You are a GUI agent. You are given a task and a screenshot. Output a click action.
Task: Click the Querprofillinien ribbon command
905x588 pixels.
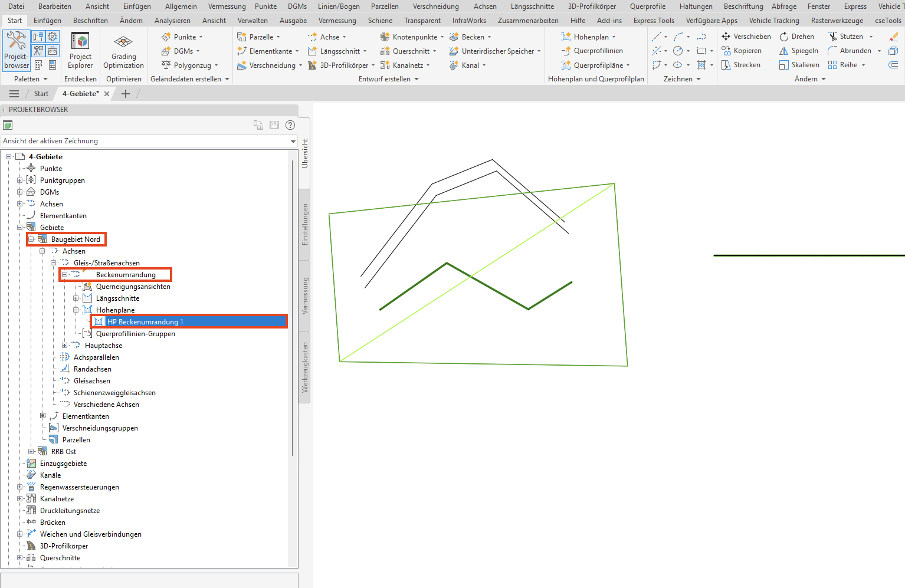point(592,51)
